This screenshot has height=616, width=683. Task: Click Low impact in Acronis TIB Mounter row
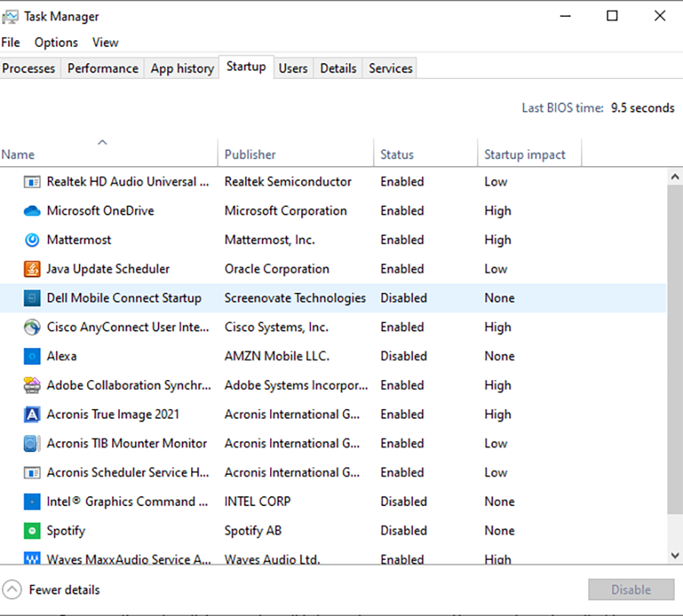click(x=496, y=444)
